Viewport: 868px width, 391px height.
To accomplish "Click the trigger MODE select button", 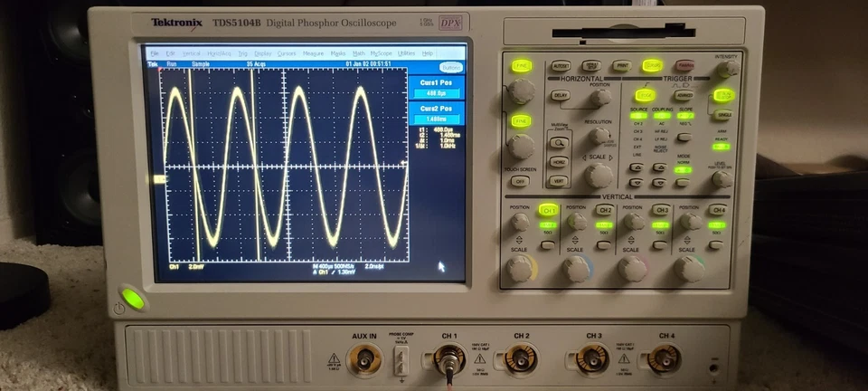I will coord(684,182).
